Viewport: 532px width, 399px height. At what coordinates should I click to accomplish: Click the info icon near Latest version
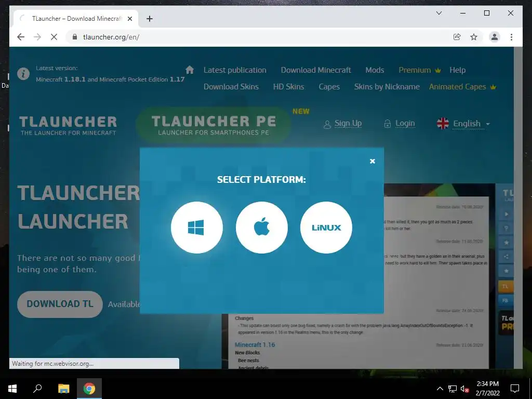[23, 74]
